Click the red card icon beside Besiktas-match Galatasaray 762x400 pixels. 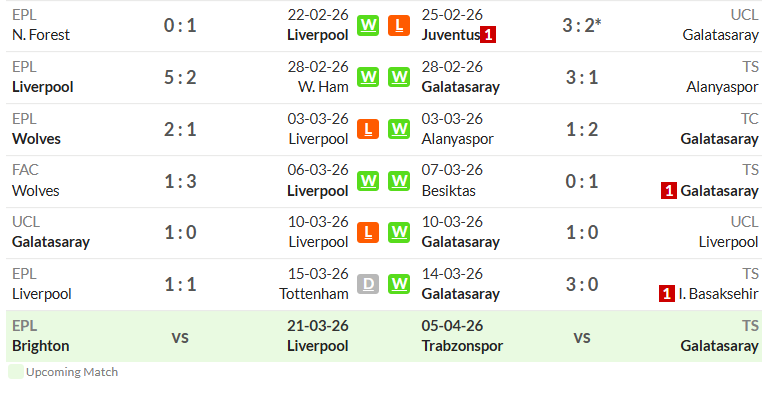[x=669, y=191]
